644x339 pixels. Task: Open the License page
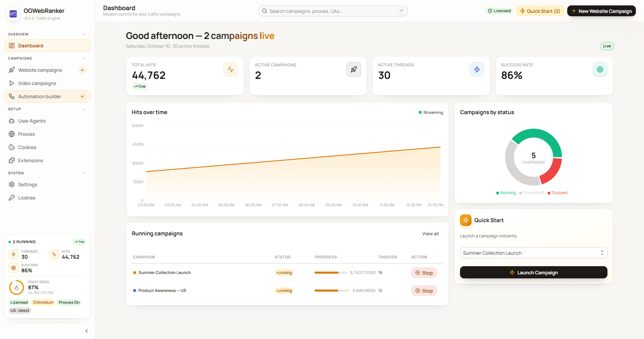47,198
